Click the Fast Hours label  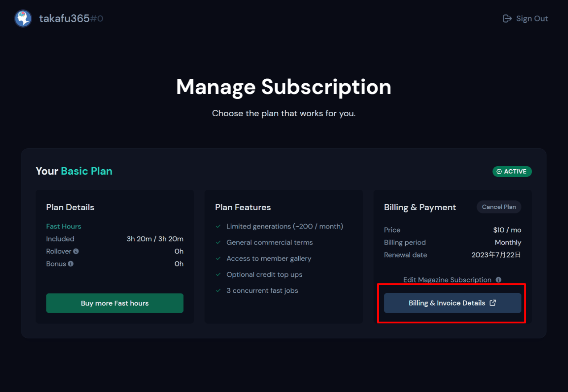(64, 226)
